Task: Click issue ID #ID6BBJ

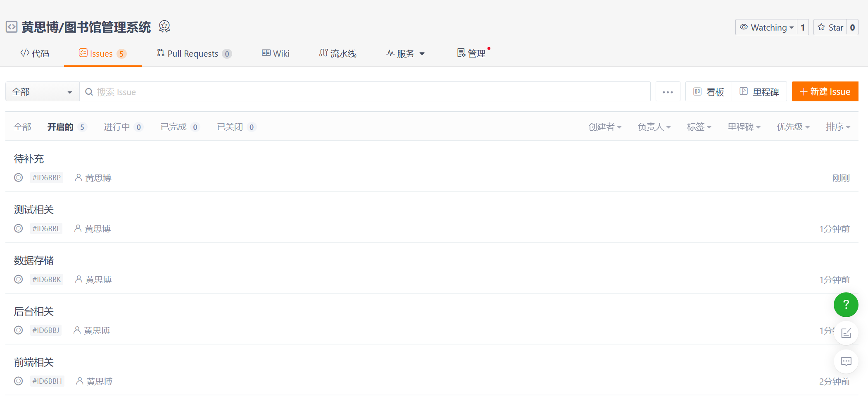Action: tap(46, 330)
